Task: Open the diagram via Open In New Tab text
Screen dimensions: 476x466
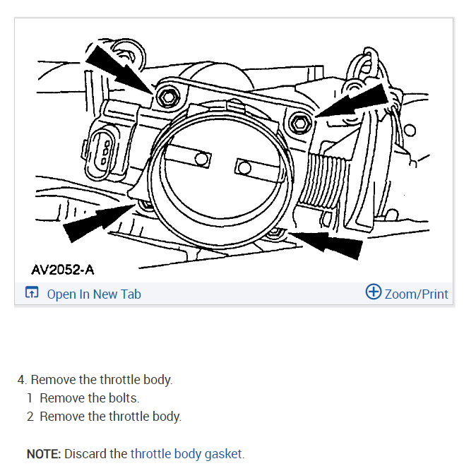Action: [x=94, y=294]
